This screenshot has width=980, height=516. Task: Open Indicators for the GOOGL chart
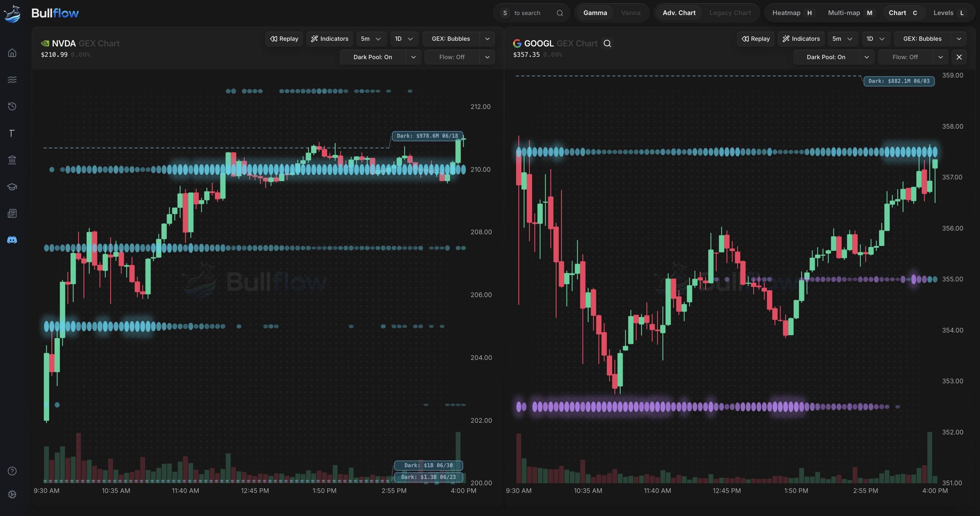[x=801, y=39]
